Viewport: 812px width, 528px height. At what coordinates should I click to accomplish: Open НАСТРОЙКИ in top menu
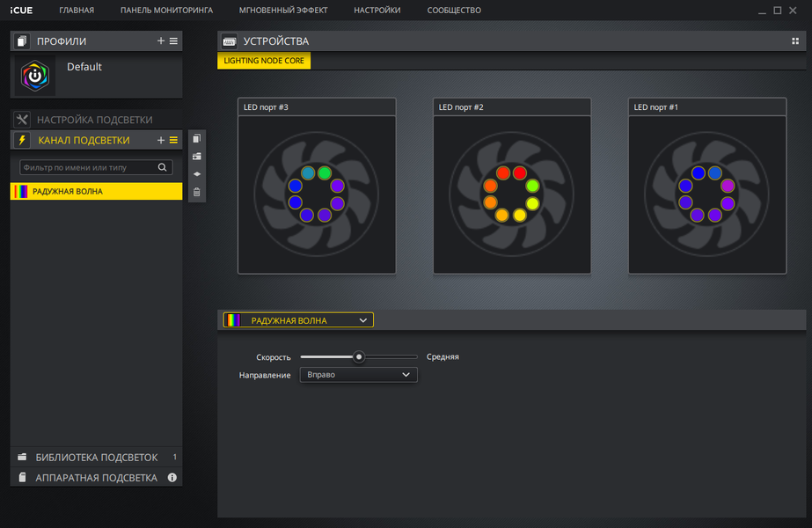(377, 11)
